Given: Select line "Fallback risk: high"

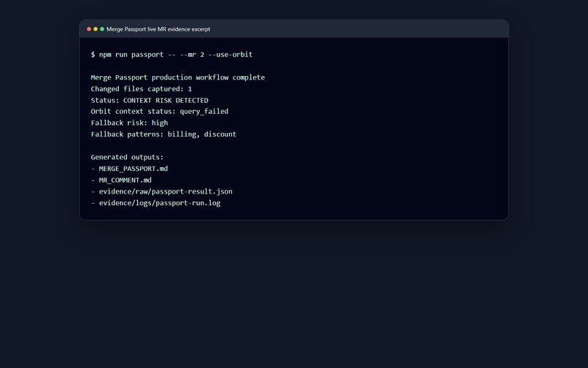Looking at the screenshot, I should [129, 123].
